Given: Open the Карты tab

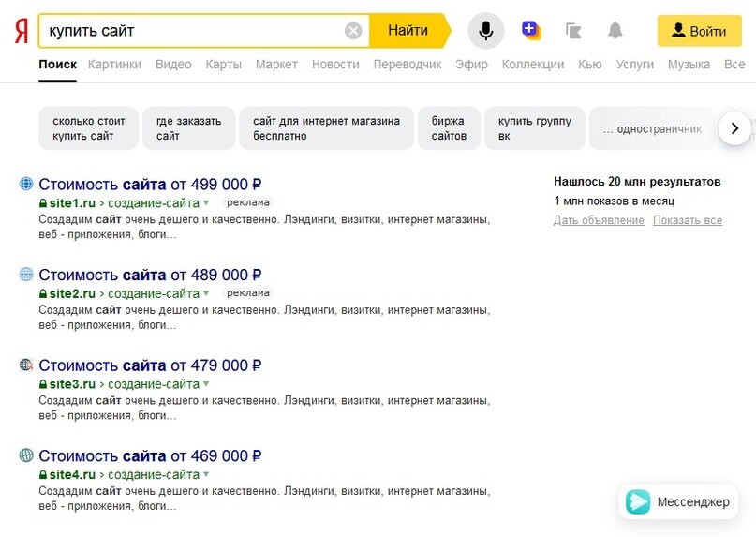Looking at the screenshot, I should click(x=223, y=65).
